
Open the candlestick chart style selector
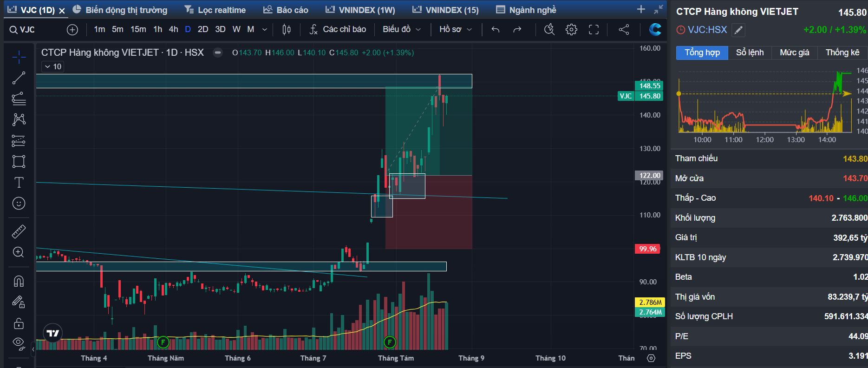[x=287, y=30]
